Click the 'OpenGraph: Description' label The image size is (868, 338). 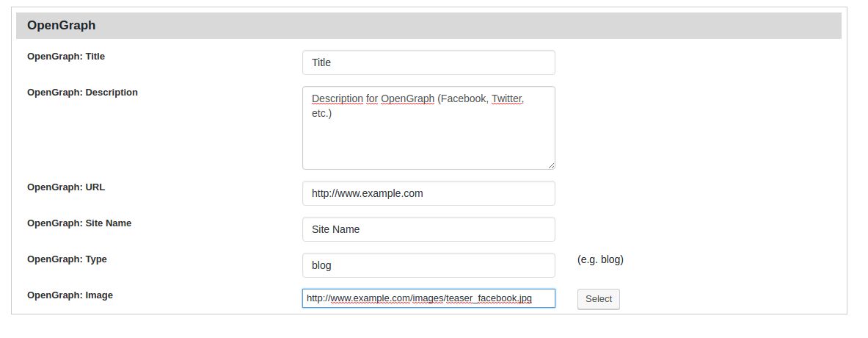coord(82,93)
